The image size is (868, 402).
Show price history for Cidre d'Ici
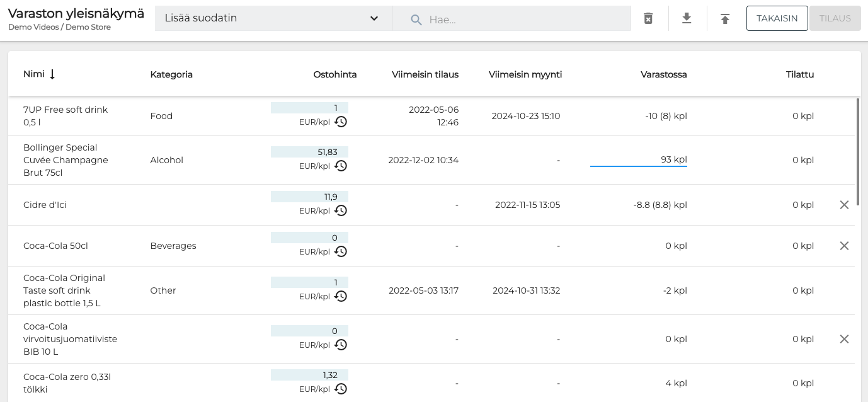pos(341,210)
